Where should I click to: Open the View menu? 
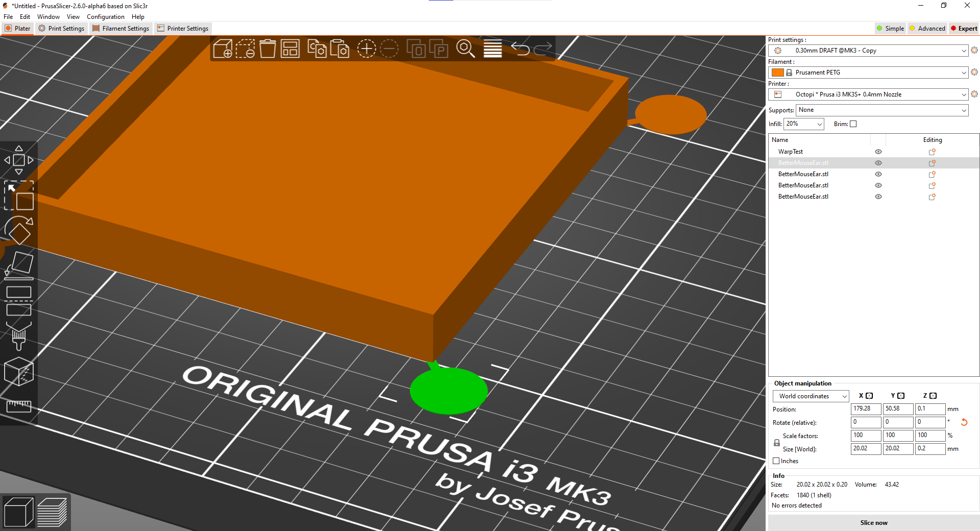coord(73,17)
